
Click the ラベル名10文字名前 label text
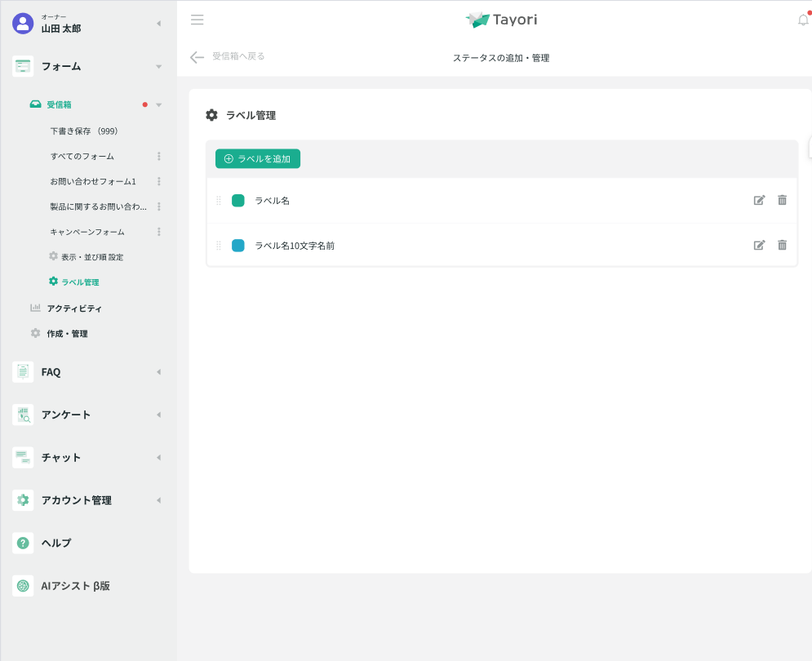[x=295, y=246]
